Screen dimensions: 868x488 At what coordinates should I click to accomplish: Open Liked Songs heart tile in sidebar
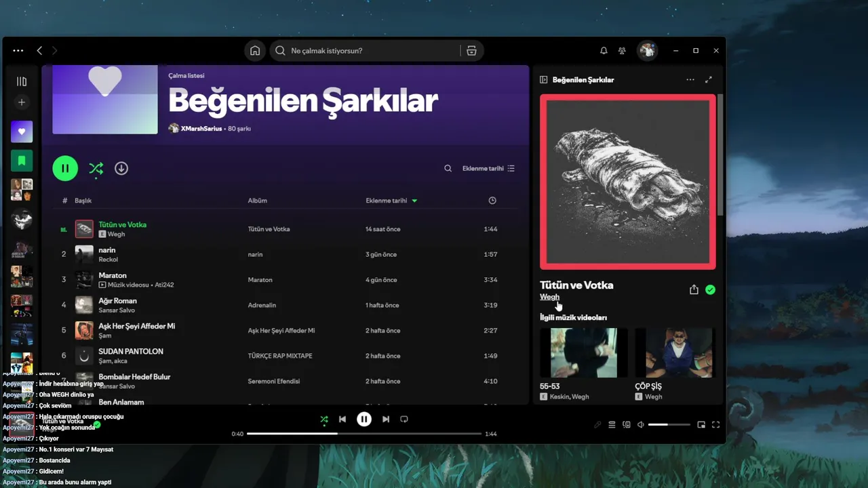(22, 131)
